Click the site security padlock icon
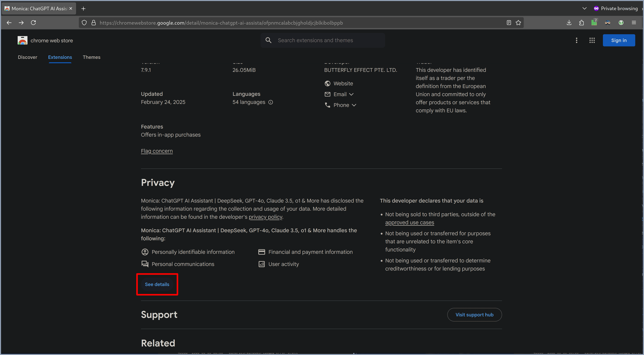644x355 pixels. pos(93,23)
